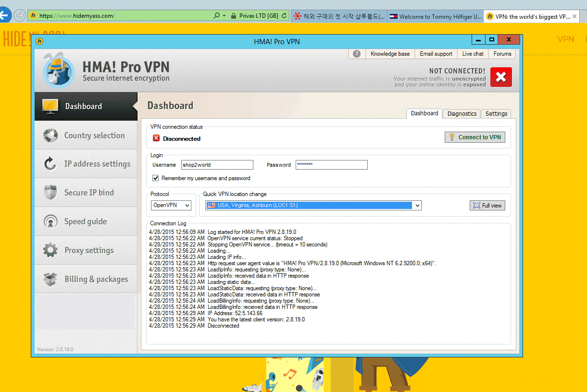Click the help question mark icon
This screenshot has width=587, height=392.
click(x=356, y=54)
